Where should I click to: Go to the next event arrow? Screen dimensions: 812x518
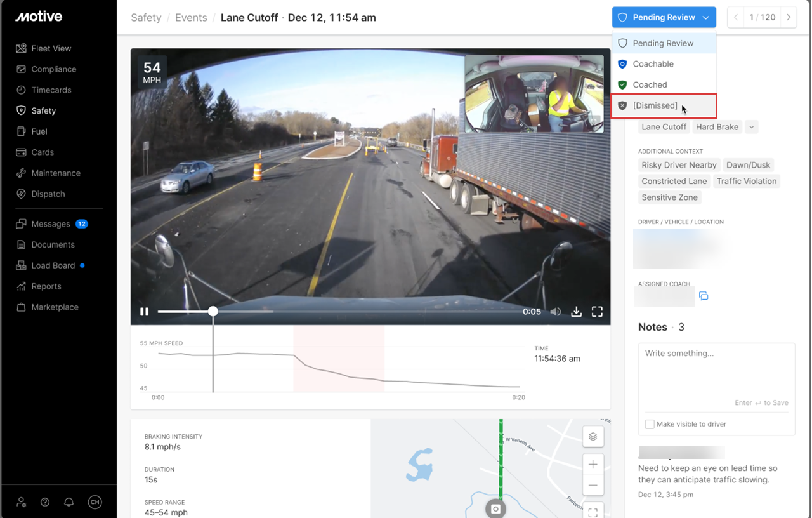(789, 18)
